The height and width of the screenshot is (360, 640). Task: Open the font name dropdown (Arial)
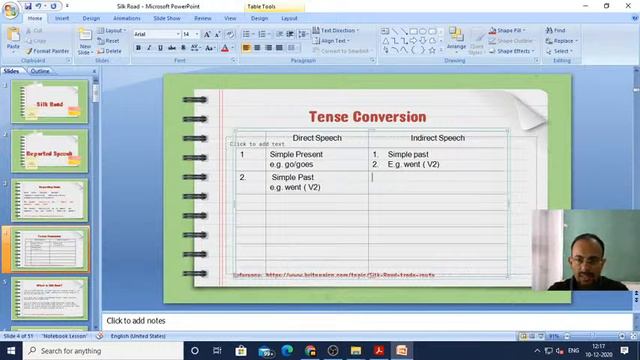[x=178, y=34]
